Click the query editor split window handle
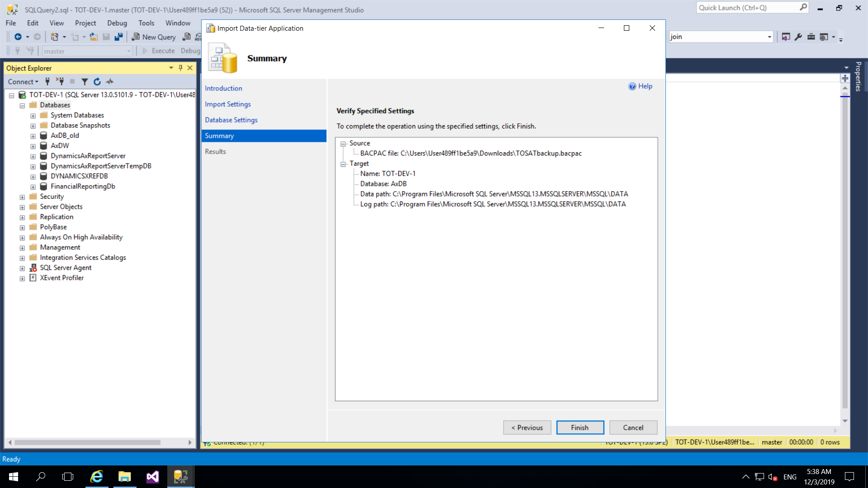 click(845, 78)
